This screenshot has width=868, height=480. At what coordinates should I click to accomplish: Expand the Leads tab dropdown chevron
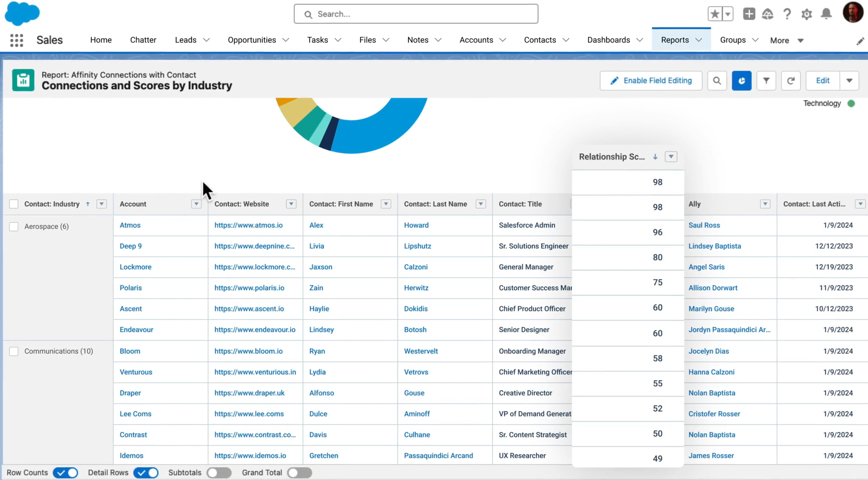(206, 40)
